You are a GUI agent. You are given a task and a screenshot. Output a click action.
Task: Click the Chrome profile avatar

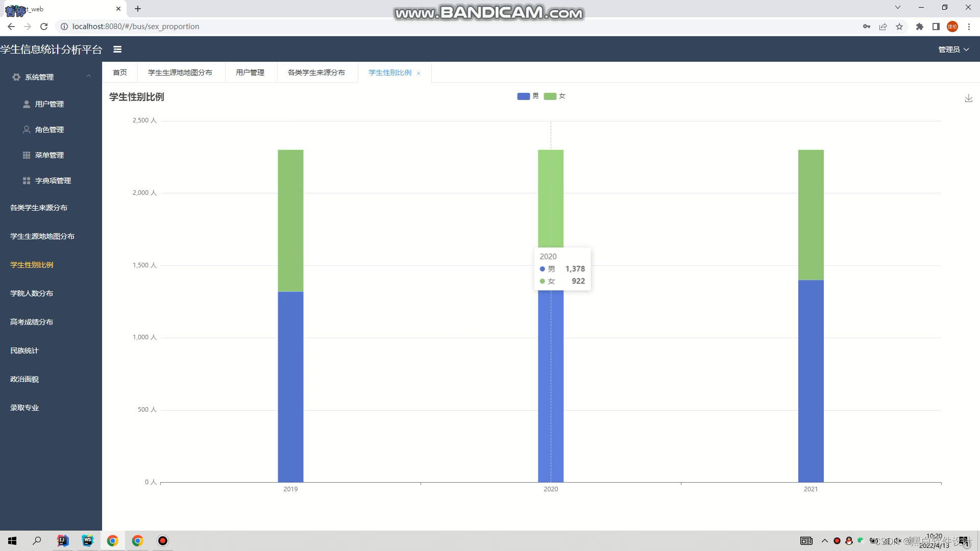[952, 27]
